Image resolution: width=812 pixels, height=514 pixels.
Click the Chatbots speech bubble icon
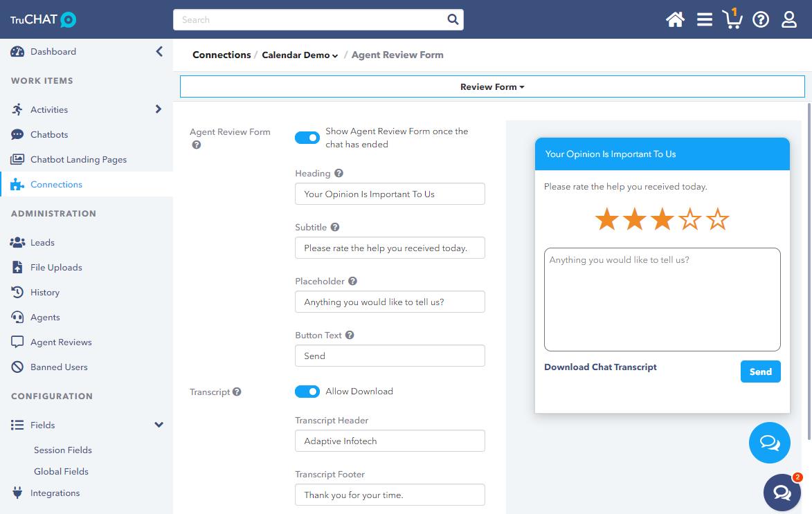(x=17, y=135)
